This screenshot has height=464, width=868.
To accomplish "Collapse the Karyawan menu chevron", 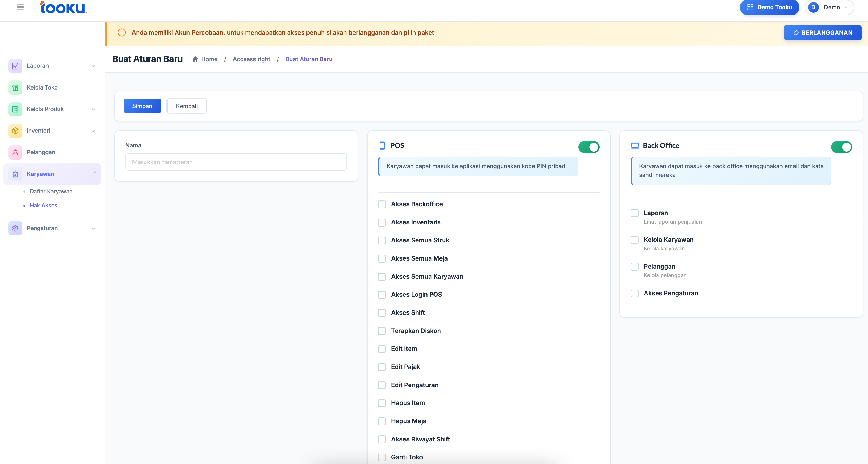I will [x=95, y=172].
